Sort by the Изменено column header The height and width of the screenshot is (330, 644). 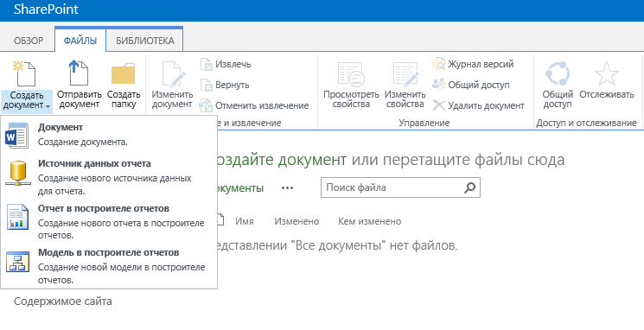(x=296, y=221)
